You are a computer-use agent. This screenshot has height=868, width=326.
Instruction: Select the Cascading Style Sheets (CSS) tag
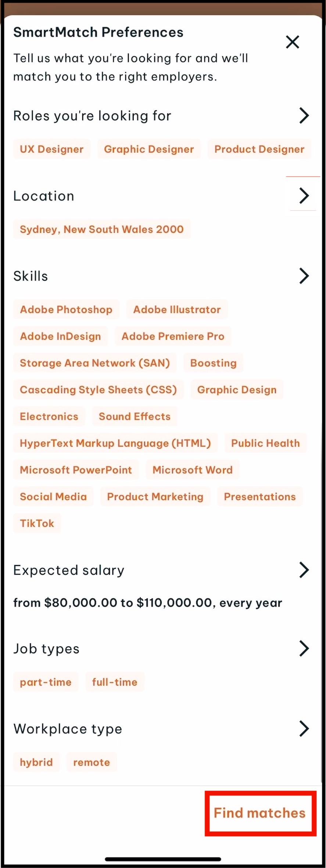tap(98, 390)
